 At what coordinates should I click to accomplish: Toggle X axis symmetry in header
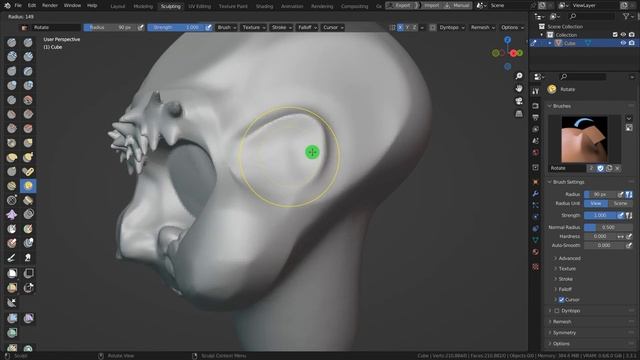(400, 27)
